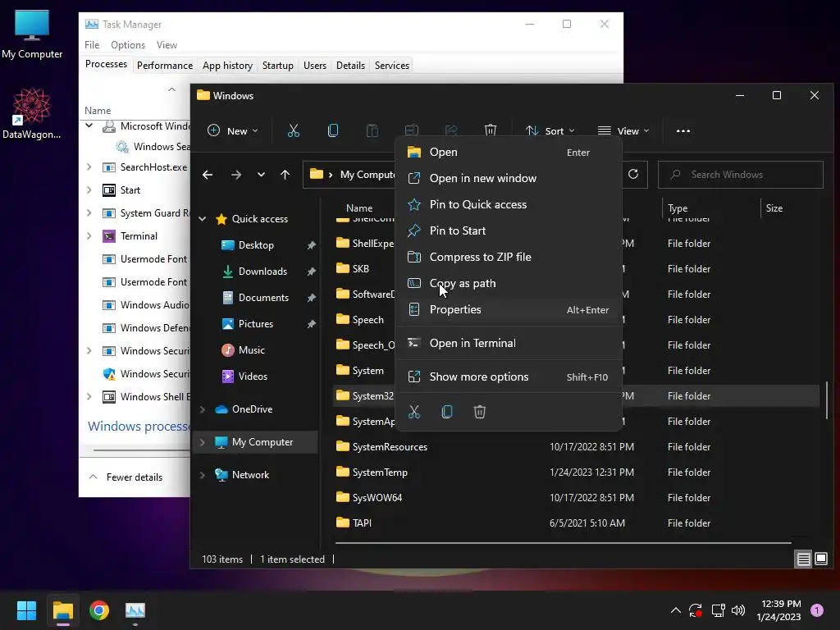Click Fewer details in Task Manager
This screenshot has width=840, height=630.
[x=126, y=477]
